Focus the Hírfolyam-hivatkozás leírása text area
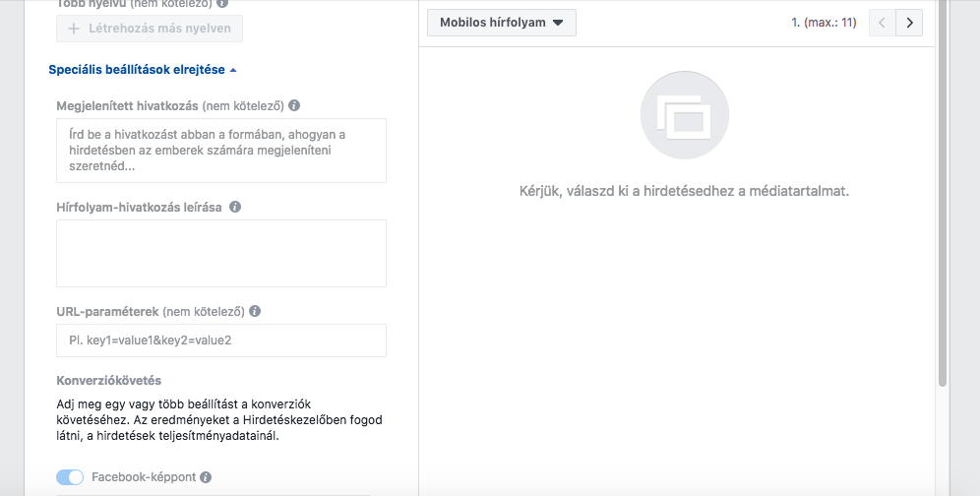 click(221, 253)
